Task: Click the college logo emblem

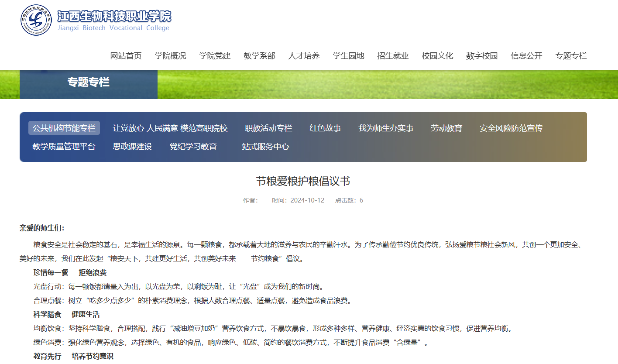Action: (36, 20)
